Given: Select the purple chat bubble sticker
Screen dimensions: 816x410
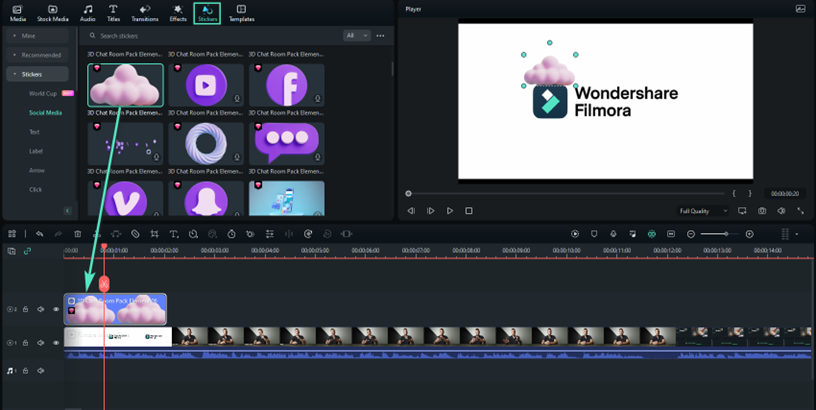Looking at the screenshot, I should click(287, 144).
